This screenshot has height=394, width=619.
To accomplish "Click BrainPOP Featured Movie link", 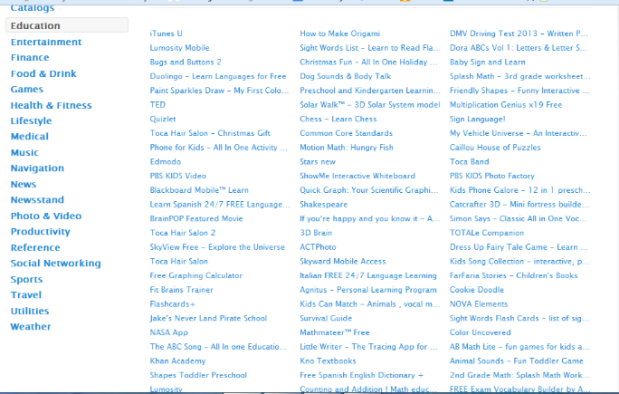I will click(x=196, y=218).
